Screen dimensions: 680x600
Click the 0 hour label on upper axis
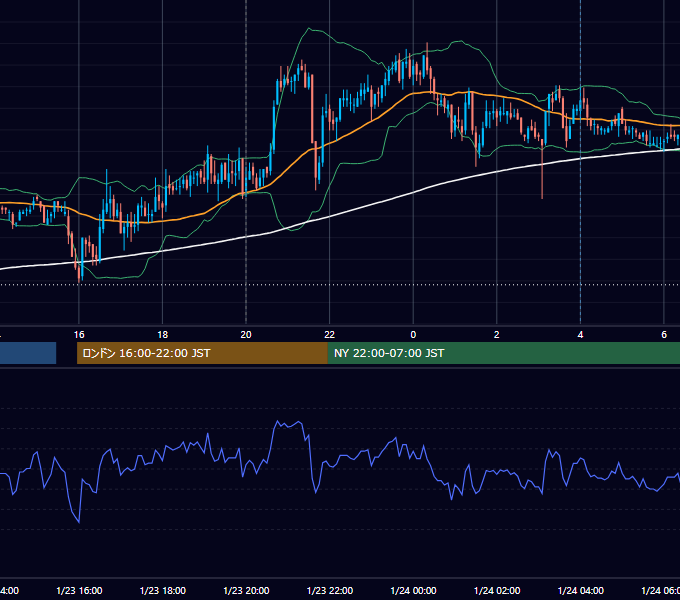[413, 335]
